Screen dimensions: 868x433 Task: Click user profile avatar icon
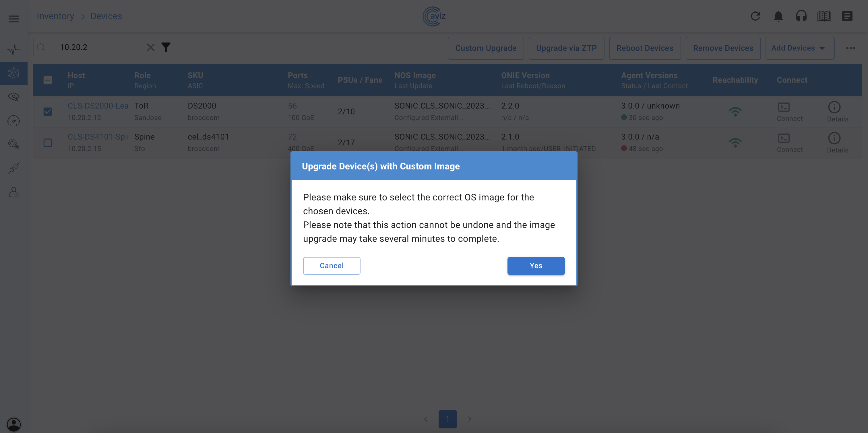[13, 424]
